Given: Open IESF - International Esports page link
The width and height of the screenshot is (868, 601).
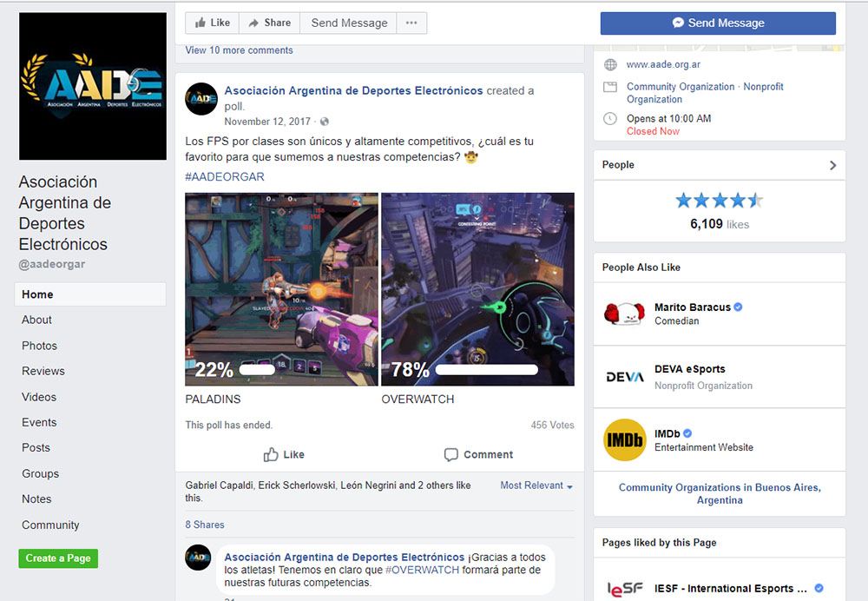Looking at the screenshot, I should click(x=730, y=589).
